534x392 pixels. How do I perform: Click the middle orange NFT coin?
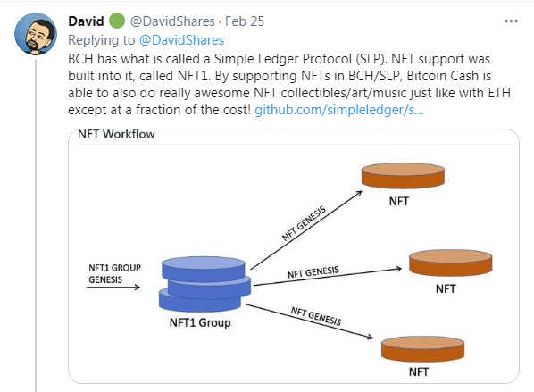[450, 263]
